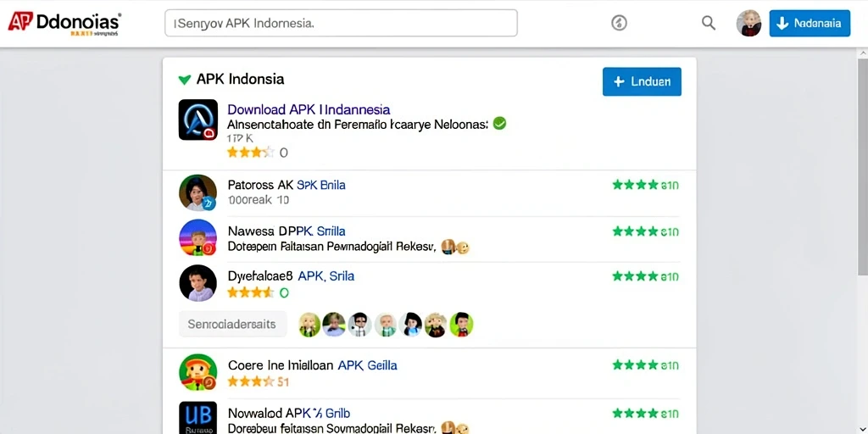Select the sixth avatar next to Senrociaderesaits
Screen dimensions: 868x434
(436, 325)
